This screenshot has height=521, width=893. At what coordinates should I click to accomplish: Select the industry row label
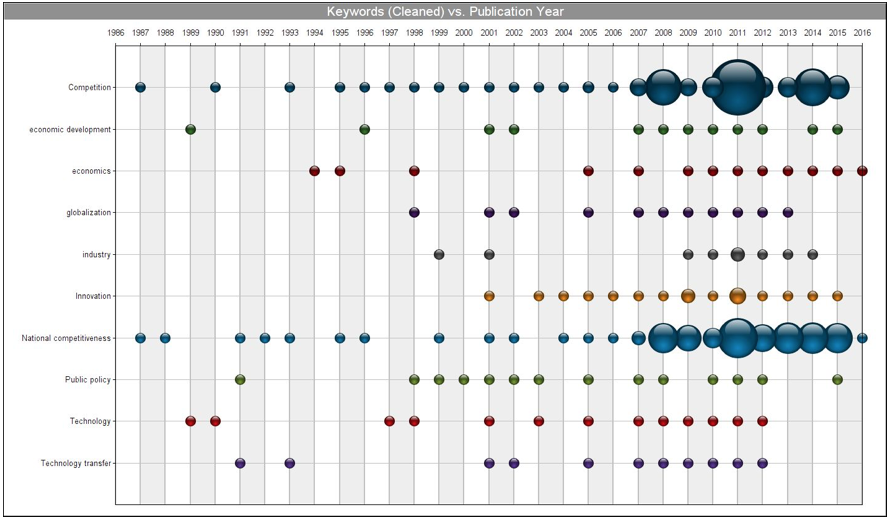pos(96,255)
